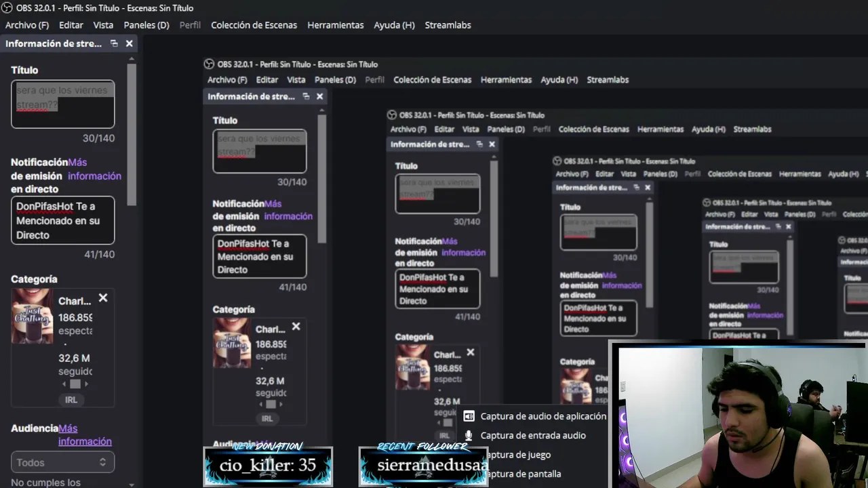Open the greyed main Perfil menu
868x488 pixels.
pos(190,25)
